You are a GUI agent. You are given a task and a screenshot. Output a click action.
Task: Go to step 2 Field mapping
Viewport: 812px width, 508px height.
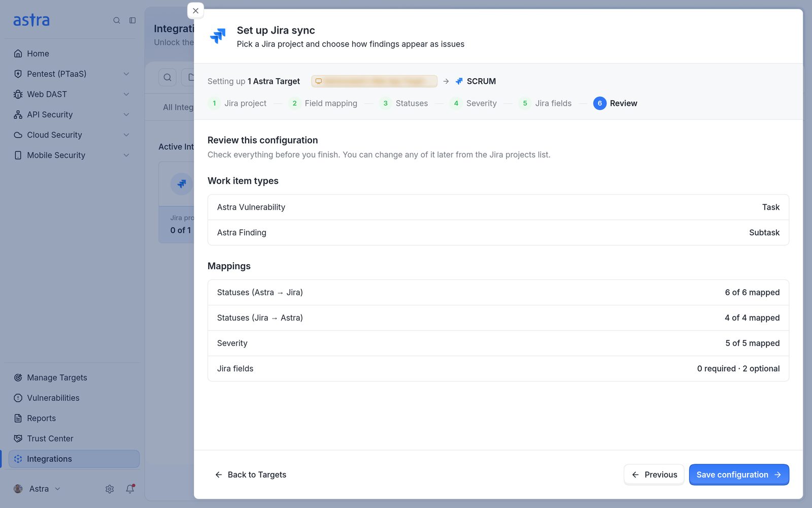(x=323, y=103)
